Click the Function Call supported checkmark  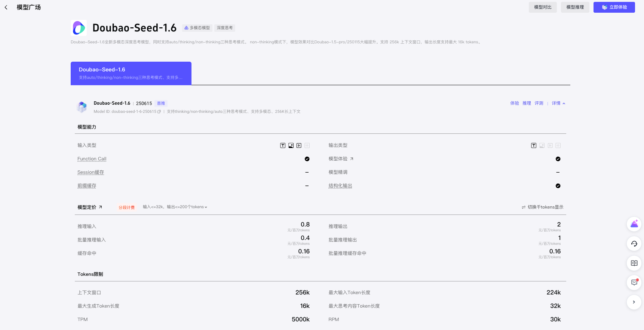pos(307,159)
